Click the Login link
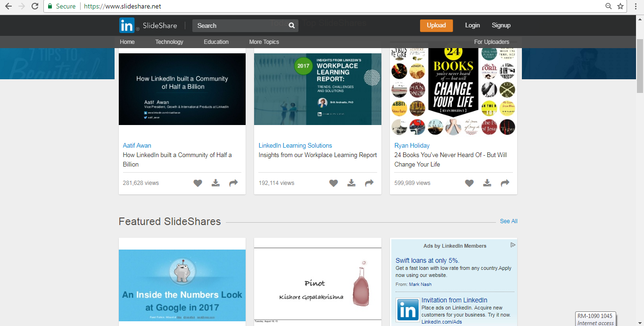The height and width of the screenshot is (326, 644). [472, 25]
